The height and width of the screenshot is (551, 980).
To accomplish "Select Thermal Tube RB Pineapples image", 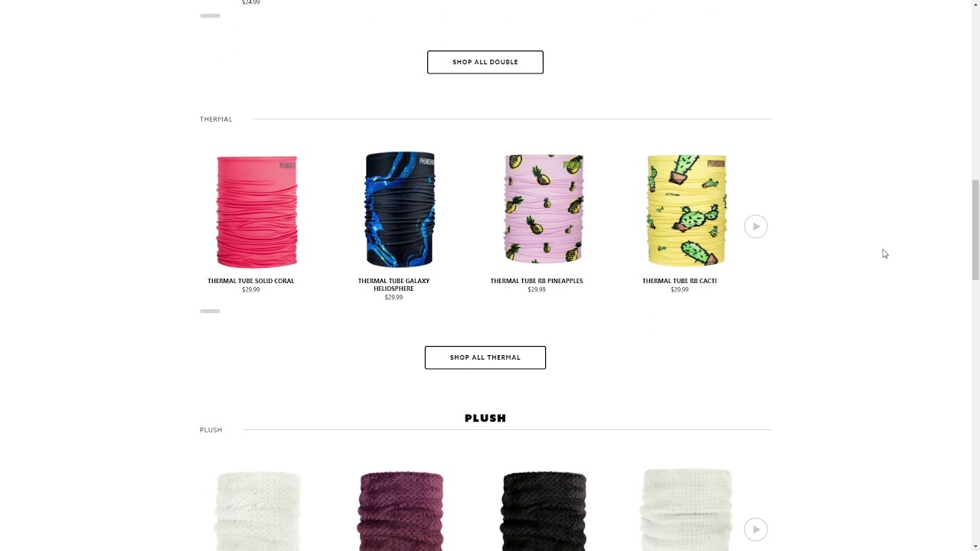I will (544, 209).
